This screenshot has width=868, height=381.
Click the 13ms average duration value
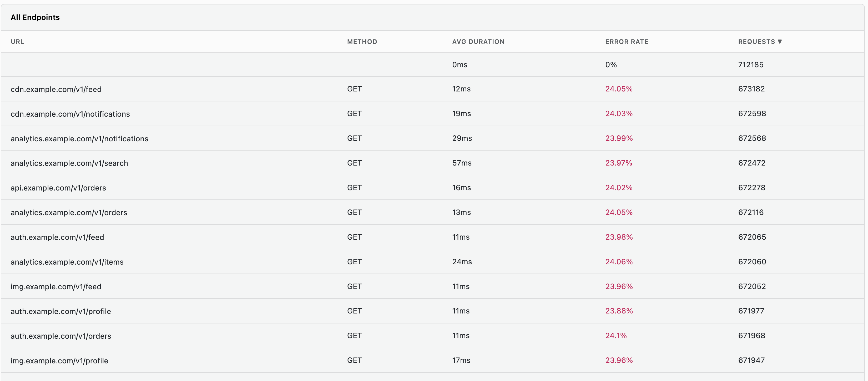462,212
